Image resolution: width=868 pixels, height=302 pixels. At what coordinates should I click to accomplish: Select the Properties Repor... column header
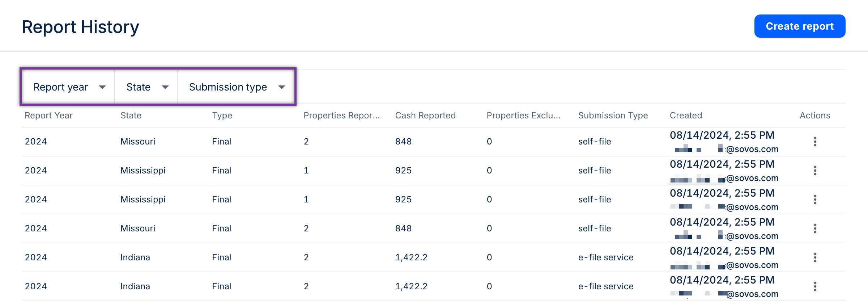coord(341,116)
